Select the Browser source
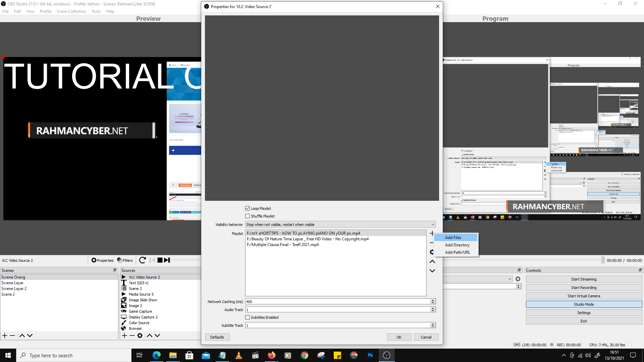The height and width of the screenshot is (362, 644). tap(135, 328)
